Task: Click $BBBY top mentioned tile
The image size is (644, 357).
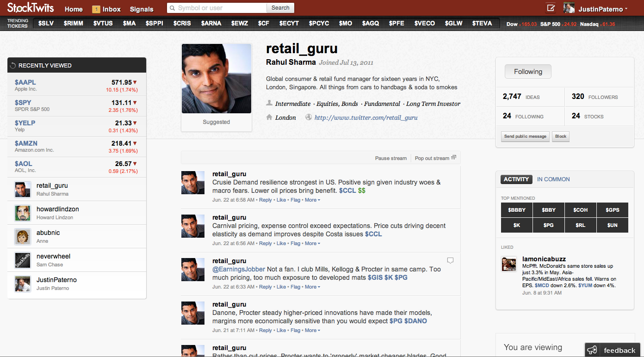Action: pos(517,210)
